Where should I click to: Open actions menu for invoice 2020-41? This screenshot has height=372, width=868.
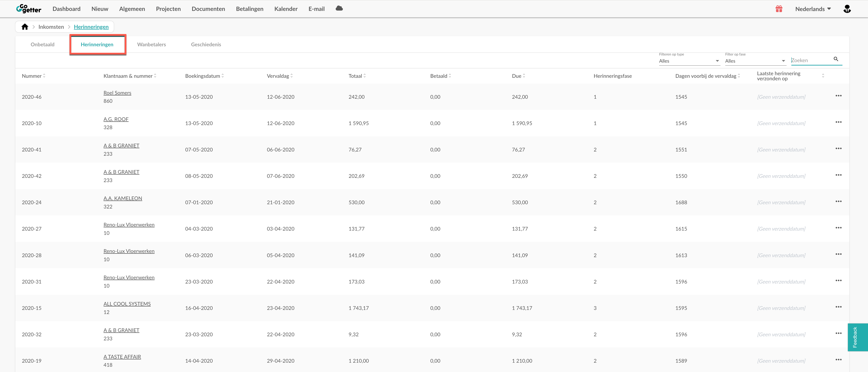(838, 148)
